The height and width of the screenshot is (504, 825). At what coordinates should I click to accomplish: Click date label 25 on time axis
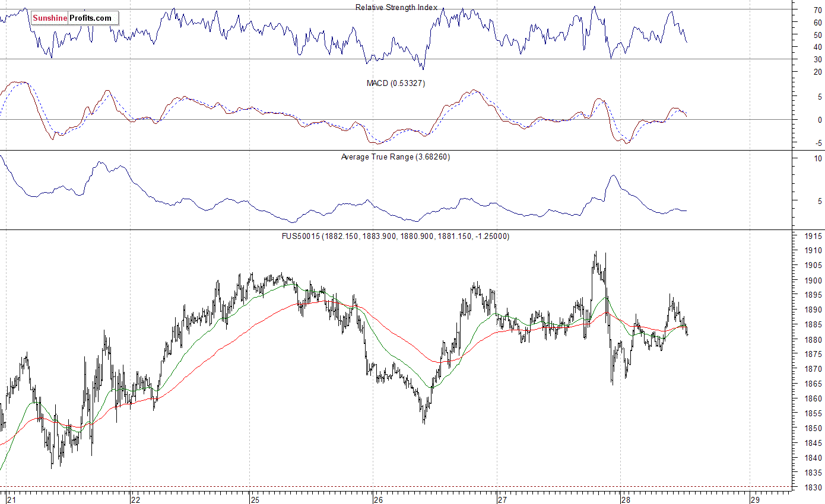pos(255,499)
